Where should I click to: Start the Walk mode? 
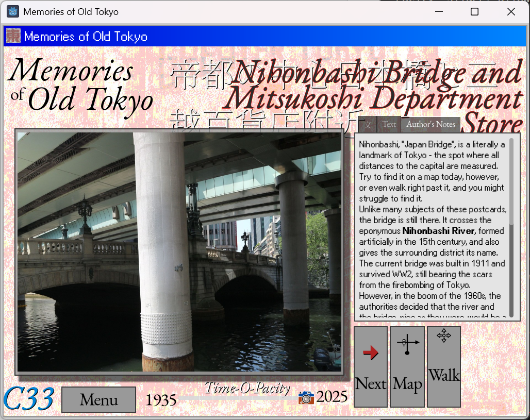(444, 366)
